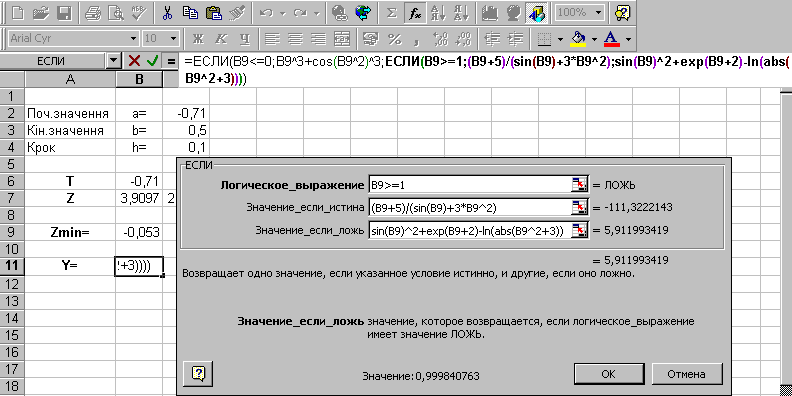The width and height of the screenshot is (792, 396).
Task: Open the font color palette arrow
Action: [628, 38]
